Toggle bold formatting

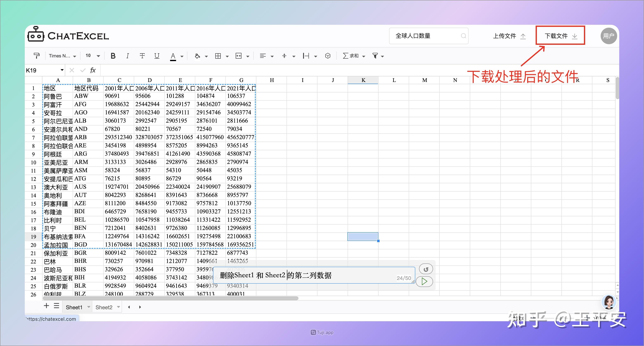pos(113,56)
